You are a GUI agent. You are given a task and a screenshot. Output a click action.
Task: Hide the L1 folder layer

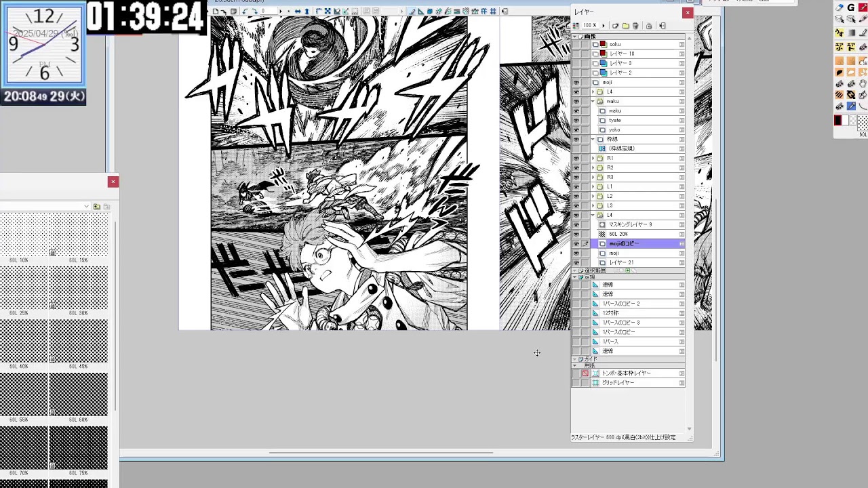click(576, 186)
